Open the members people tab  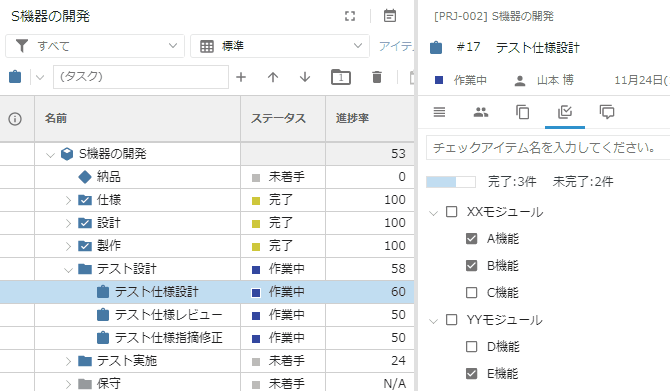pos(481,112)
